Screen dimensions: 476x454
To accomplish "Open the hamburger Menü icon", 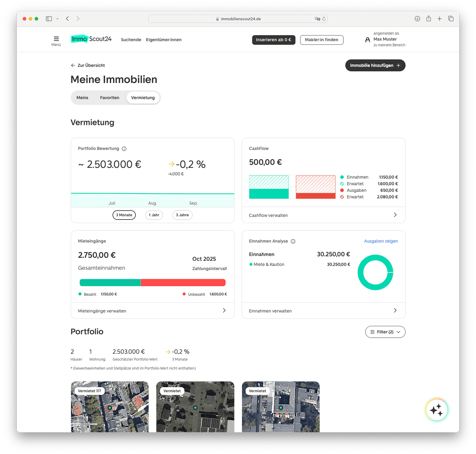I will pos(56,39).
